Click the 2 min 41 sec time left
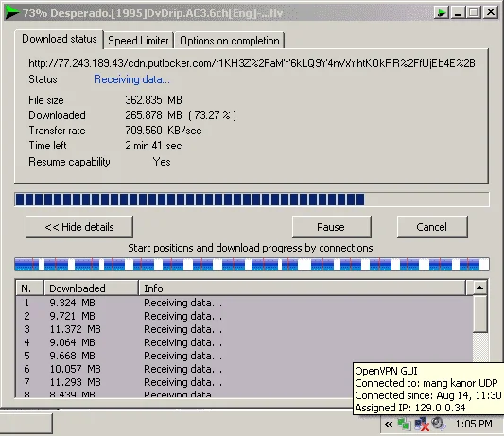Viewport: 504px width, 436px height. coord(153,146)
